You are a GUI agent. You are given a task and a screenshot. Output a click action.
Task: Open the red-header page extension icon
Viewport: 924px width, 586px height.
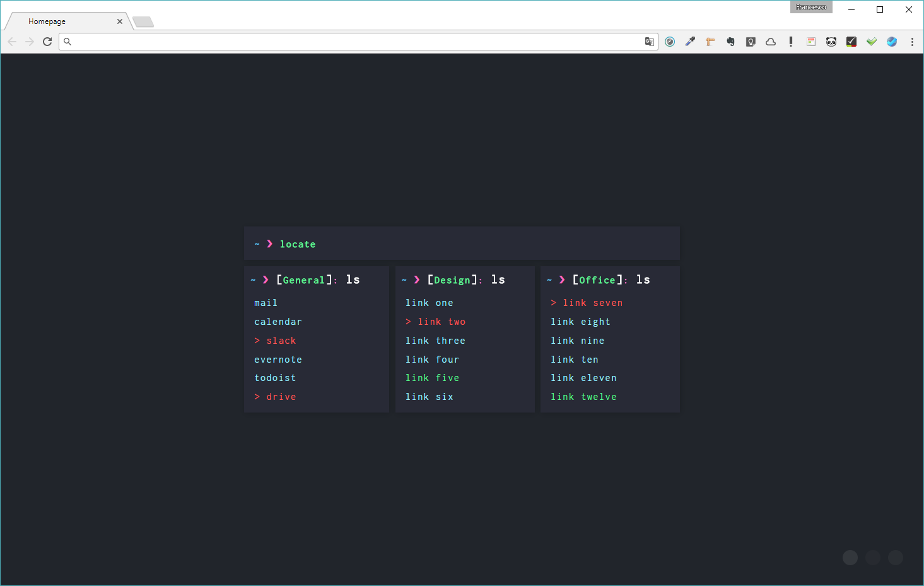click(x=811, y=42)
